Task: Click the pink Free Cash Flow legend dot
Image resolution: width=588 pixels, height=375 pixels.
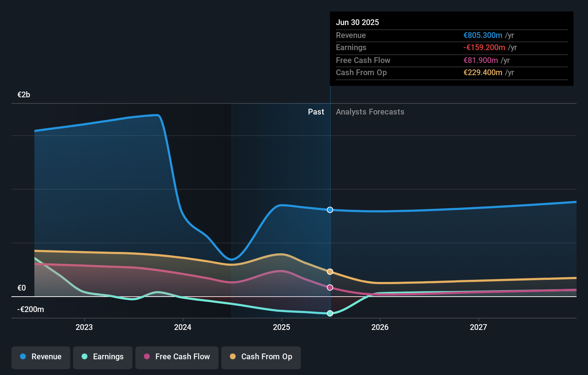Action: [x=147, y=356]
